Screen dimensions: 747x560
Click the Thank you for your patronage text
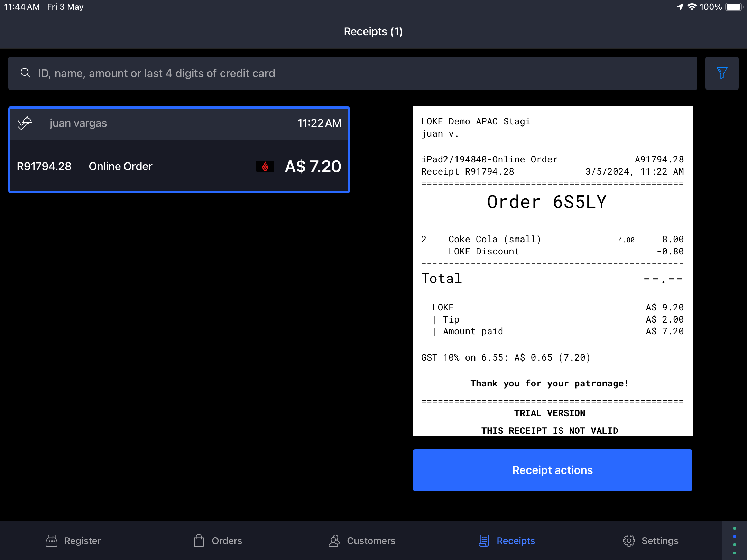(x=550, y=383)
